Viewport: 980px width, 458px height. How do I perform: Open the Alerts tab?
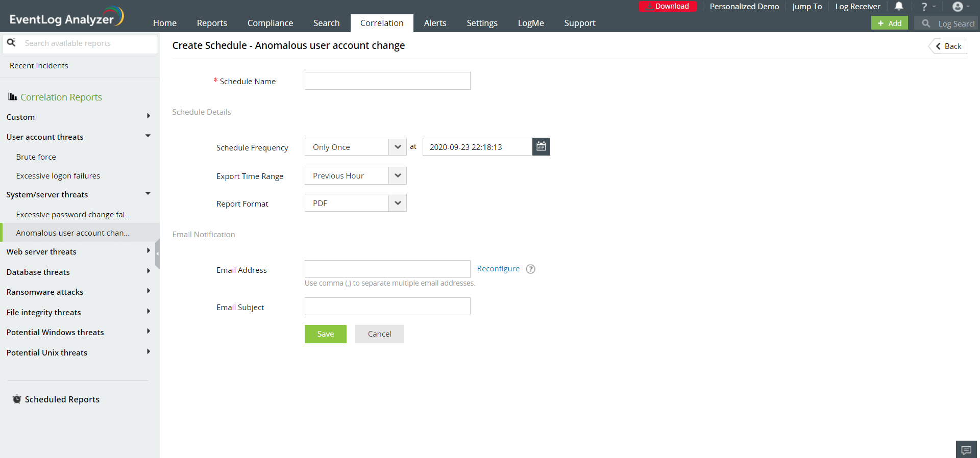pos(435,23)
